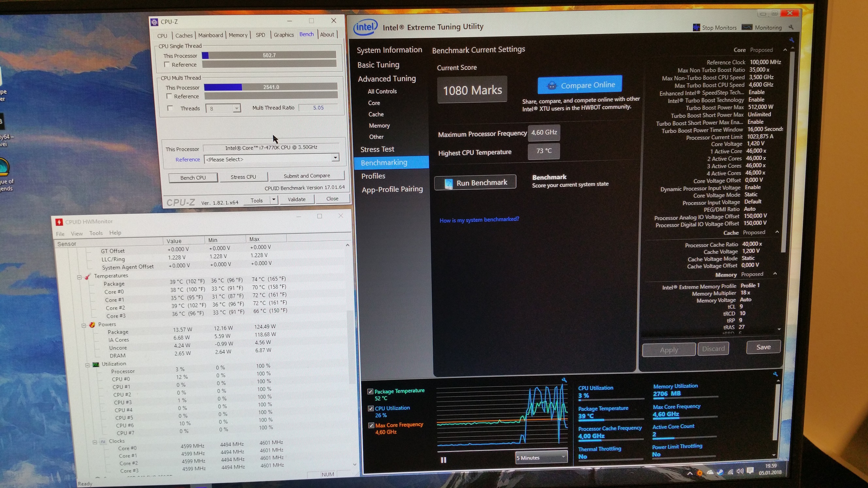Click the blue wrench beside monitoring stats panel

tap(775, 374)
